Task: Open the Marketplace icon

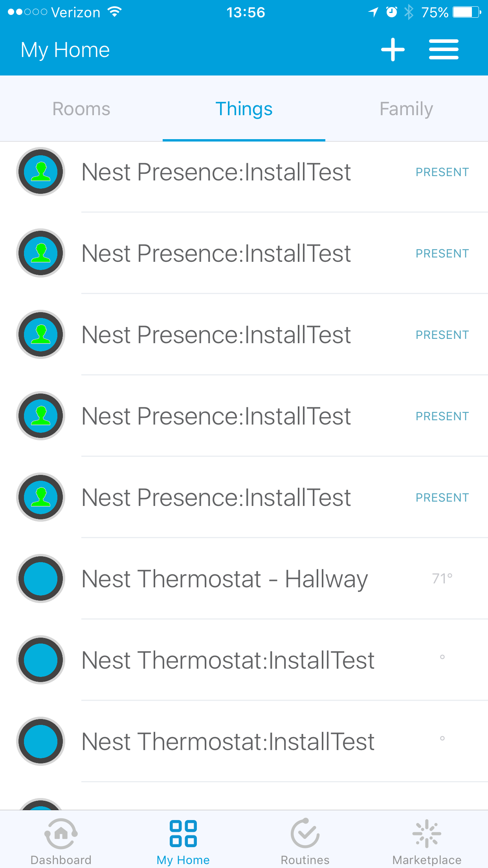Action: click(x=427, y=833)
